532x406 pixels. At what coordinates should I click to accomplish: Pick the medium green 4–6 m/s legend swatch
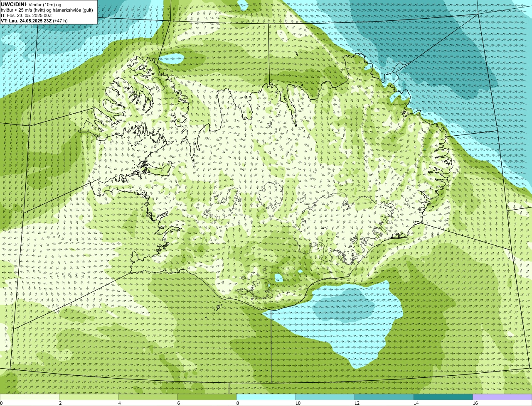pos(148,397)
